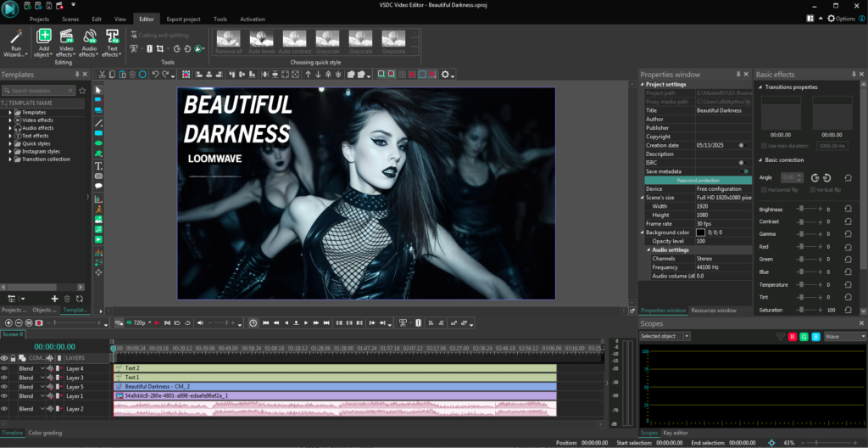This screenshot has width=868, height=448.
Task: Check the Vertical flip checkbox
Action: (813, 189)
